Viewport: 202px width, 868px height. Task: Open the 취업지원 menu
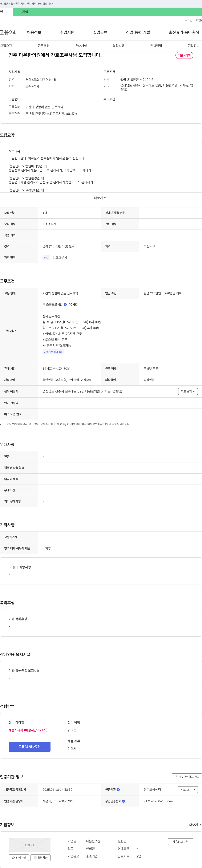(67, 32)
